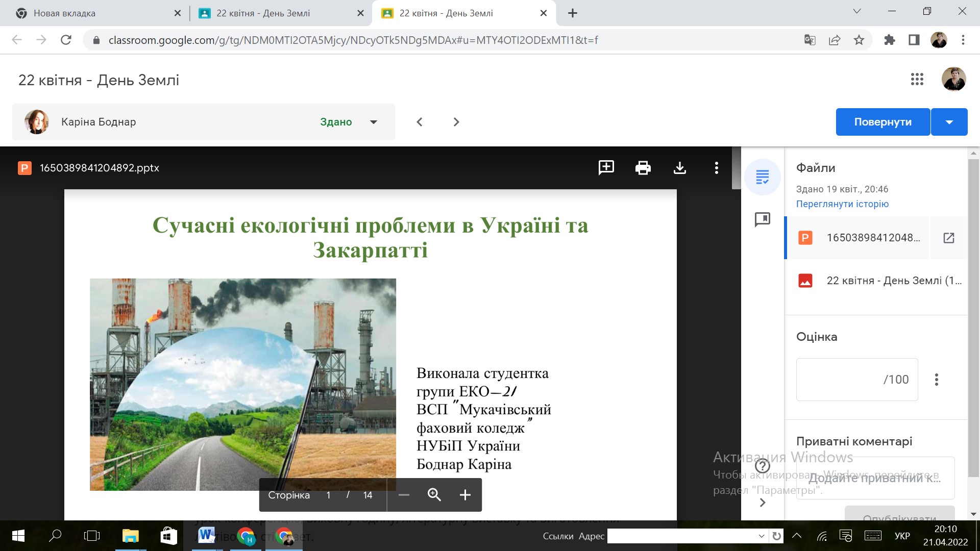Open the Google account avatar in Classroom
This screenshot has width=980, height=551.
(954, 80)
